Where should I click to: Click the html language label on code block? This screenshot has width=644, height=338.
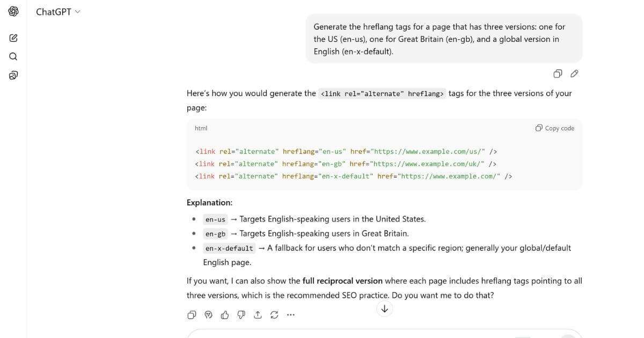[x=201, y=128]
